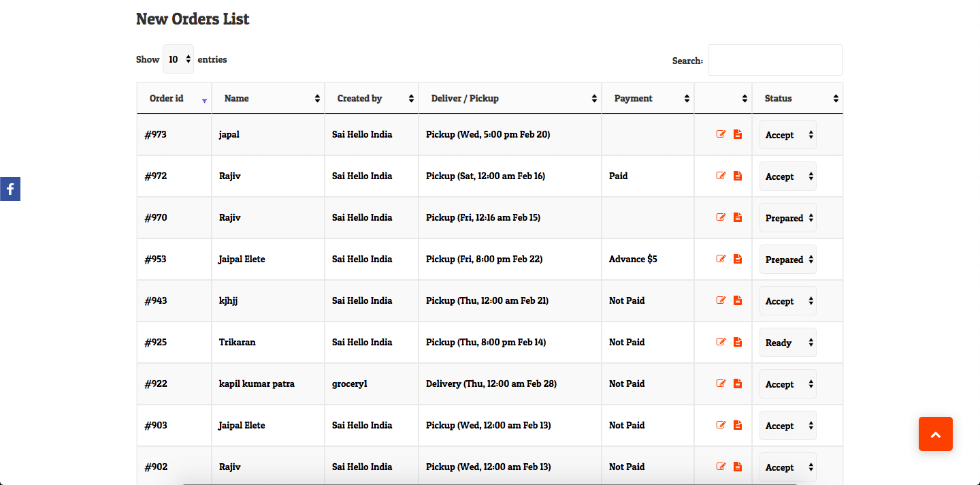
Task: Click the Facebook share icon
Action: 10,189
